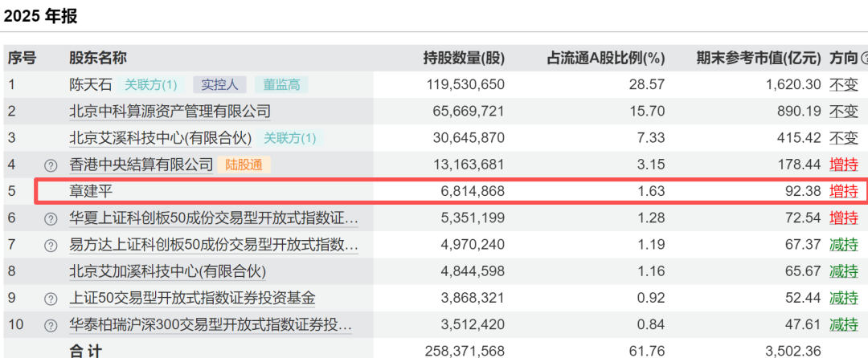Open 香港中央結算有限公司 shareholder link
The height and width of the screenshot is (358, 868).
[141, 165]
